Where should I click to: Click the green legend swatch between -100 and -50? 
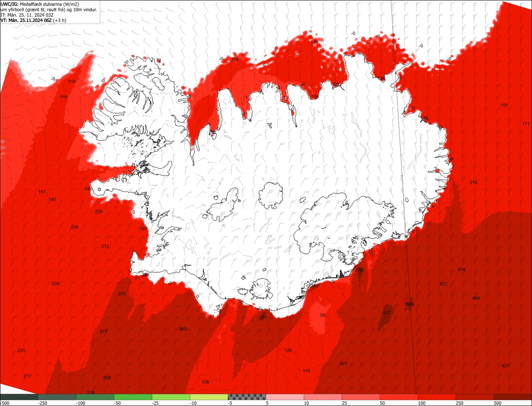click(x=95, y=397)
